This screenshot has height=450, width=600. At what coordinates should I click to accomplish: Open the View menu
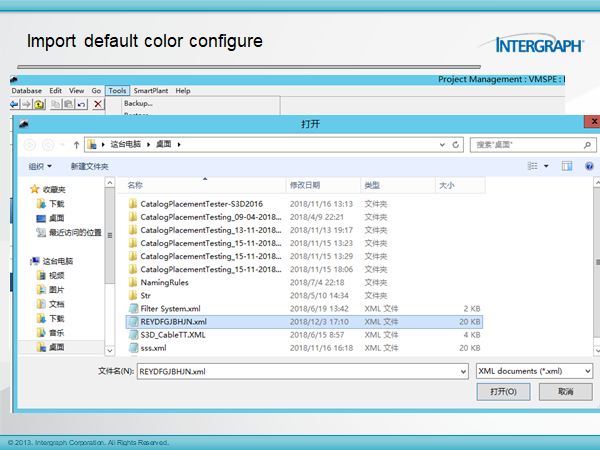77,91
